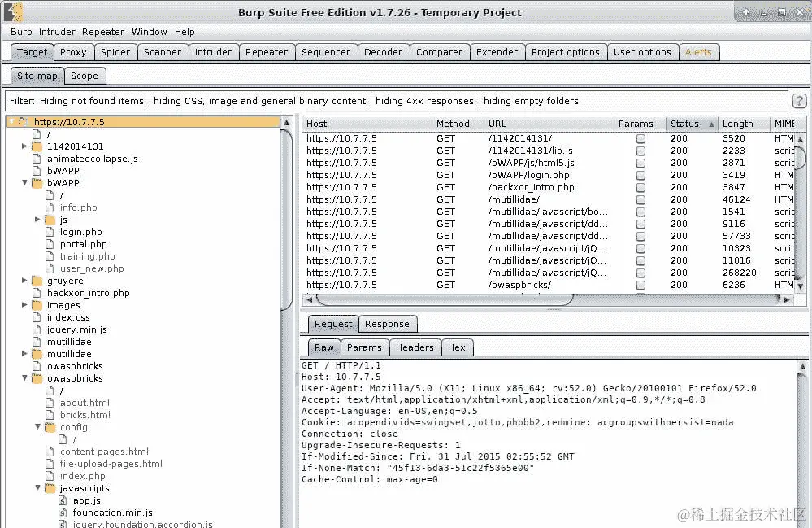Toggle Params checkbox for /bWAPP/js/html5.js row
This screenshot has width=812, height=528.
pyautogui.click(x=640, y=164)
